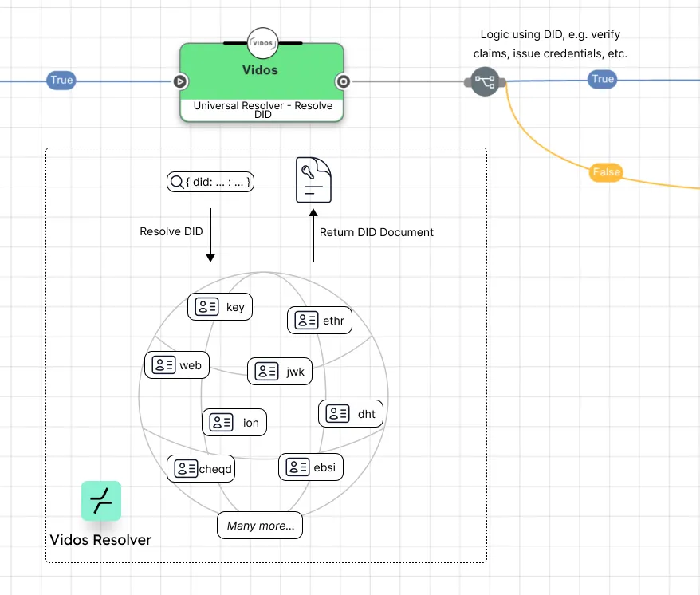
Task: Click the web method label
Action: 191,365
